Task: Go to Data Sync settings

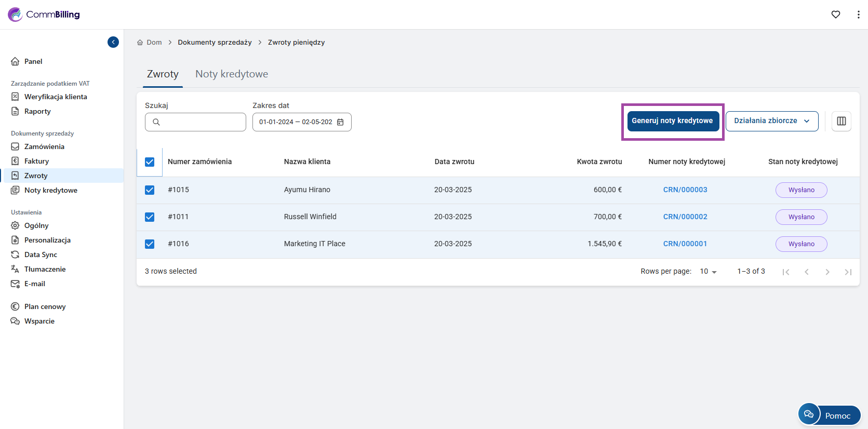Action: (41, 254)
